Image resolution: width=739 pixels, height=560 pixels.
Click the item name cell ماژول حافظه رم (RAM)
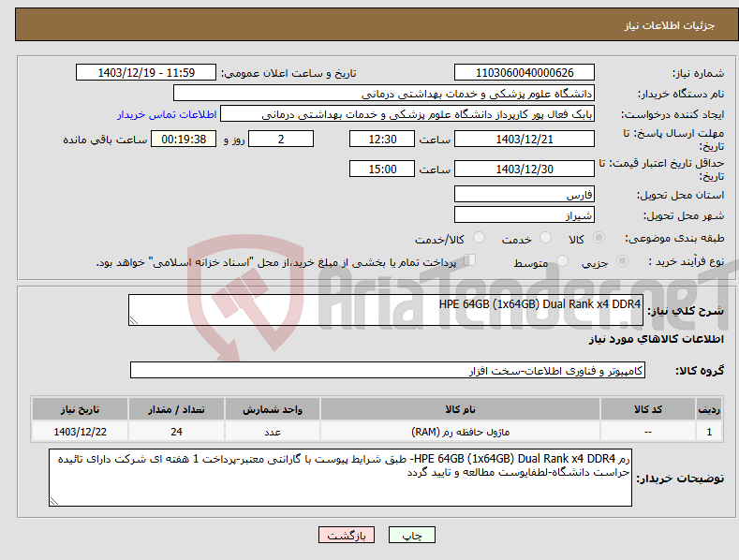[460, 432]
